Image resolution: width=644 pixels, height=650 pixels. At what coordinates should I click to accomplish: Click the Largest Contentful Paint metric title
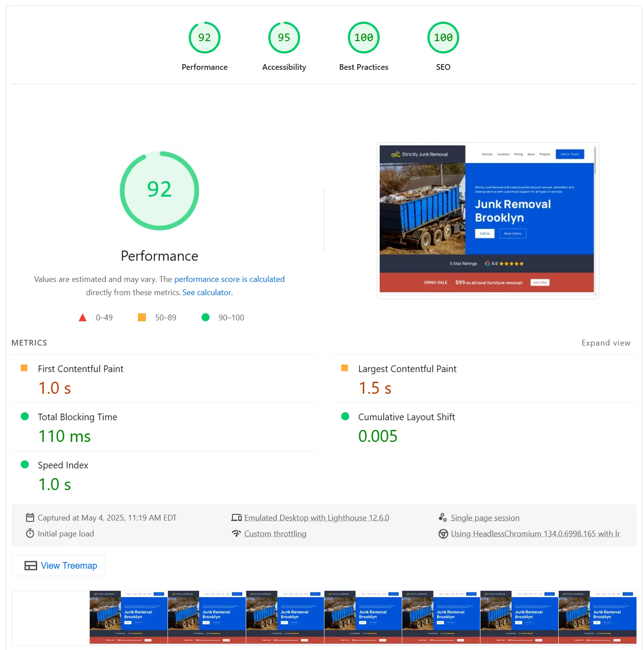407,369
